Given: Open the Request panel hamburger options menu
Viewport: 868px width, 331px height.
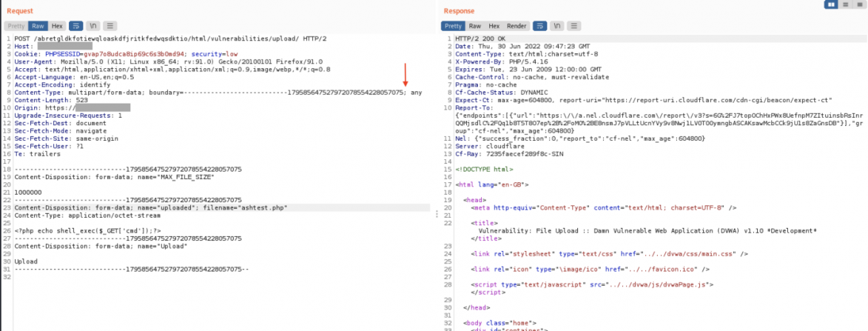Looking at the screenshot, I should (110, 25).
